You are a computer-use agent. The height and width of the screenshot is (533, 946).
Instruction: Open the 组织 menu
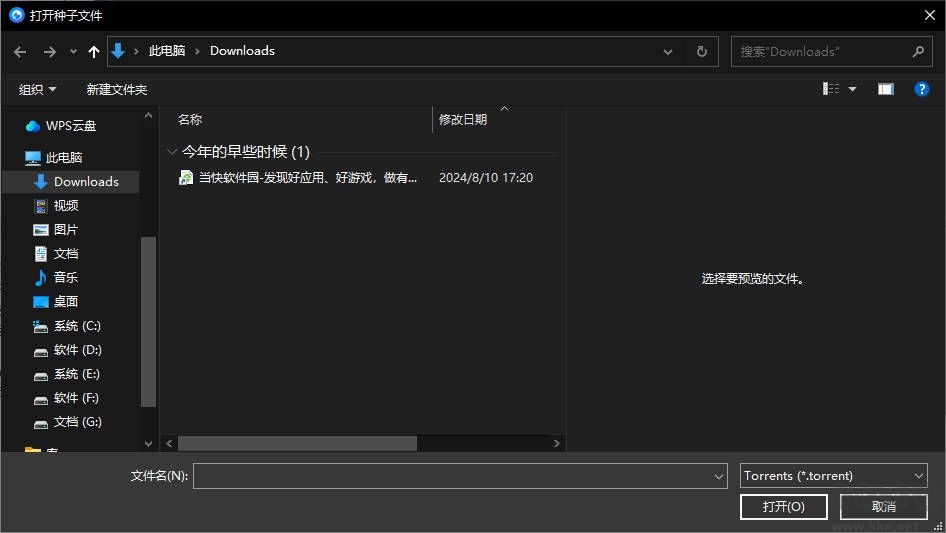coord(37,89)
